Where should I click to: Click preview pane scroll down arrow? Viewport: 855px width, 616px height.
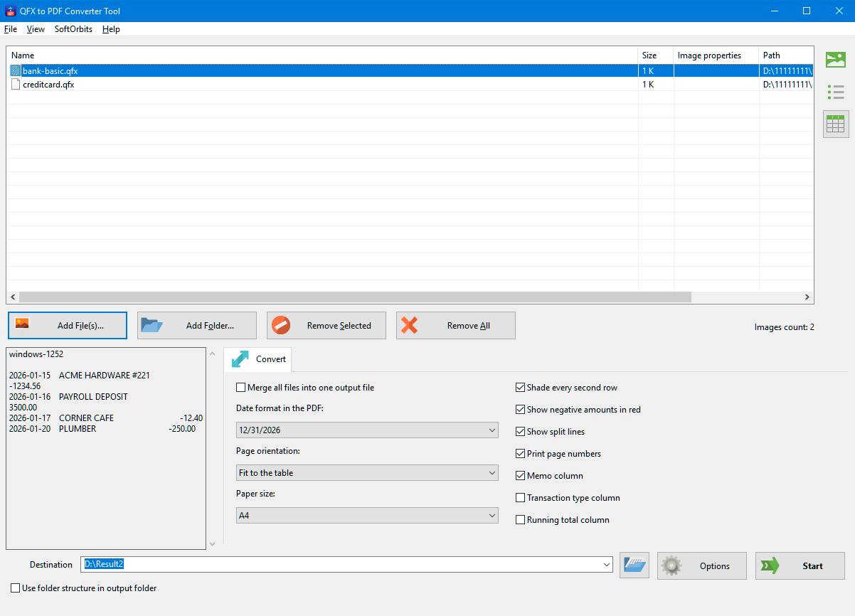click(x=211, y=544)
